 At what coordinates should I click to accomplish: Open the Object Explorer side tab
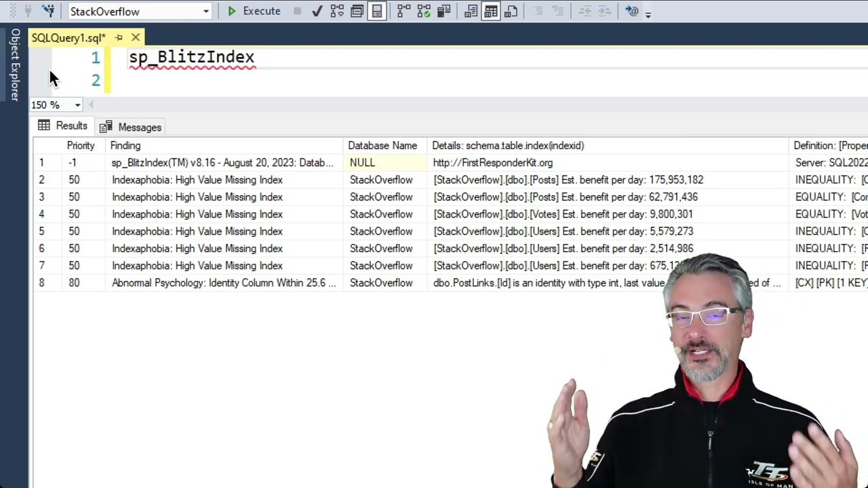(x=14, y=64)
